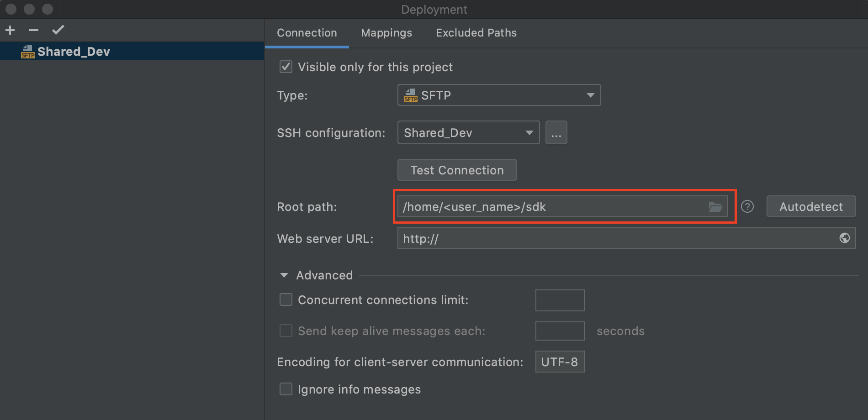Click the Test Connection button
The height and width of the screenshot is (420, 868).
click(457, 170)
